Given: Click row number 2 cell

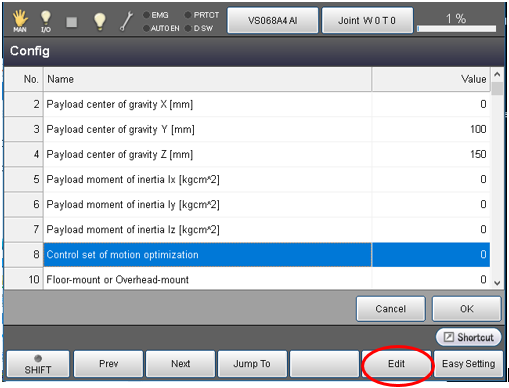Looking at the screenshot, I should [24, 104].
